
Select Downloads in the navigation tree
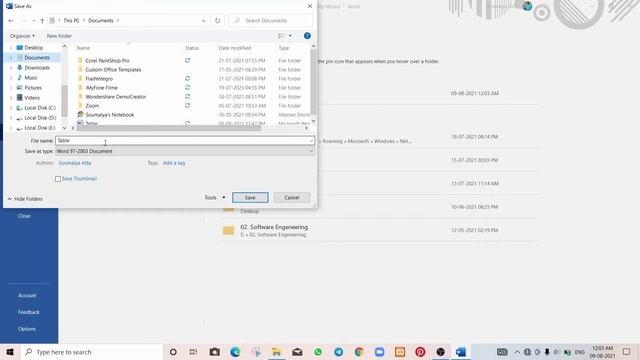[37, 68]
